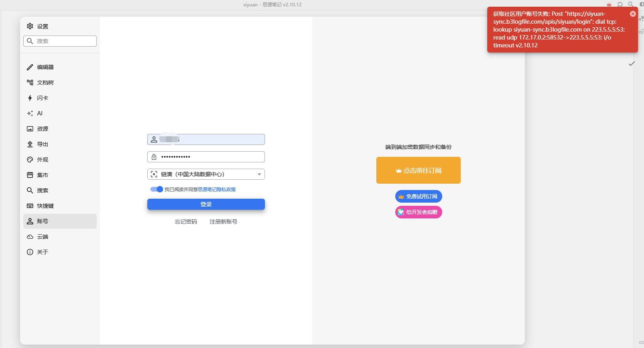The image size is (644, 348).
Task: Click the window title 'siyuan - 思源笔记 v2.10.12'
Action: click(272, 5)
